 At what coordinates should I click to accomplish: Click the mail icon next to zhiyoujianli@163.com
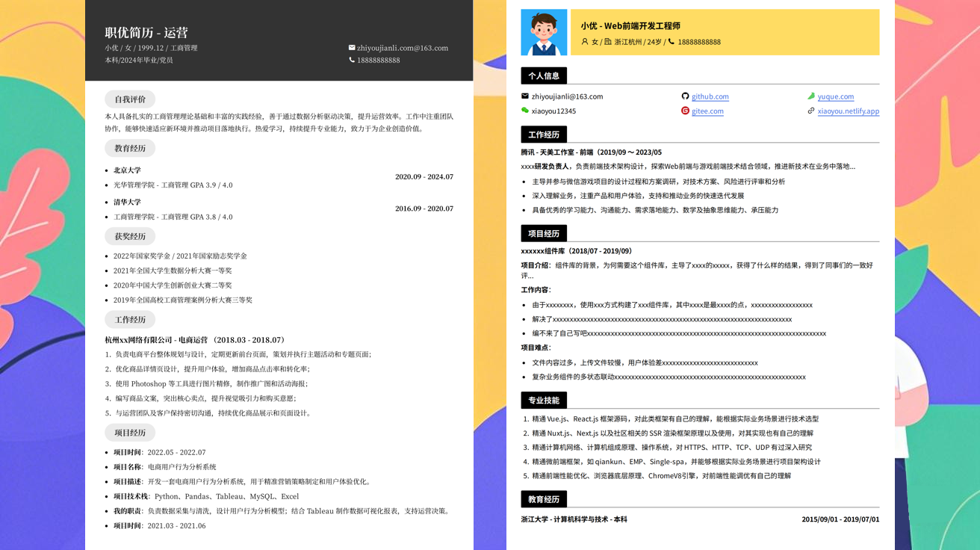pos(525,96)
